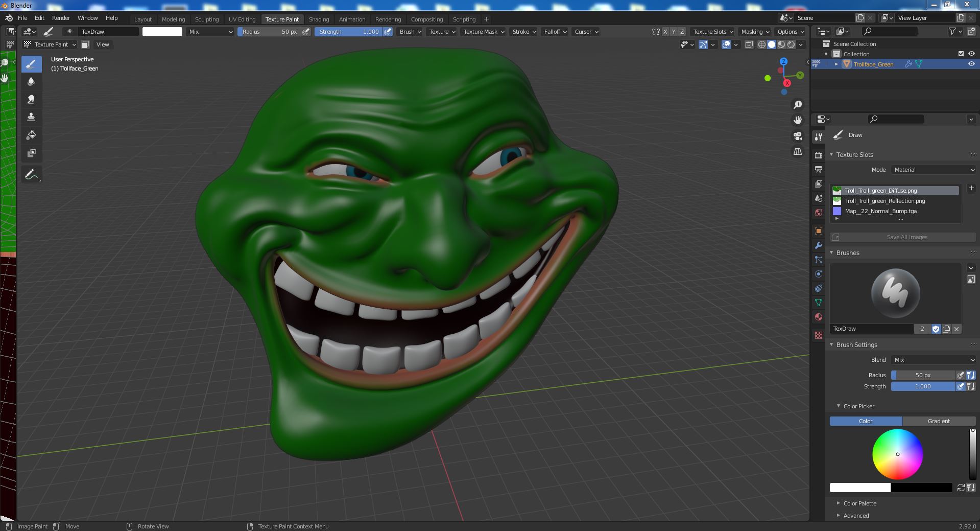Toggle Y axis symmetry
Screen dimensions: 980x531
(x=674, y=32)
